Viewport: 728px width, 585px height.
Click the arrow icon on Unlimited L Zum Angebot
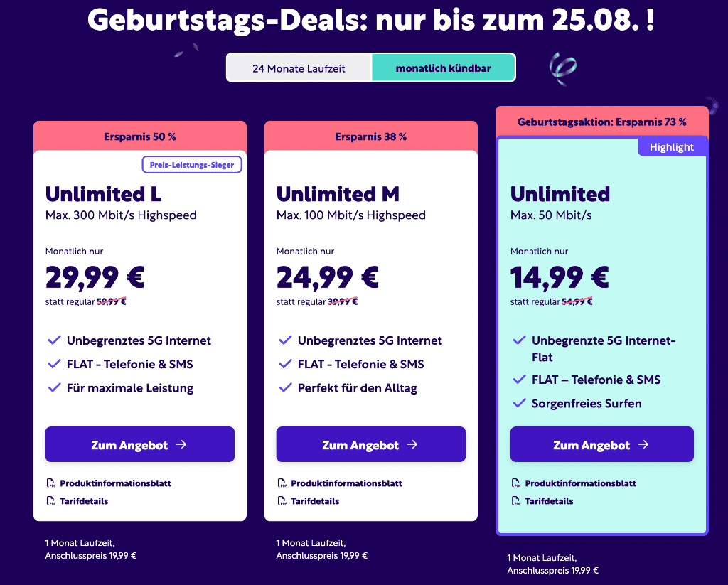tap(181, 444)
